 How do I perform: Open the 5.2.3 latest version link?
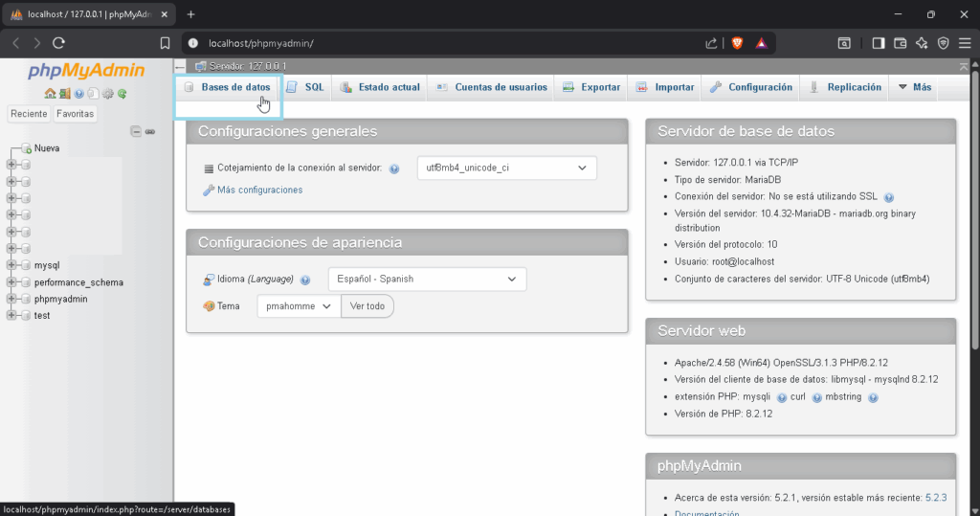(936, 498)
